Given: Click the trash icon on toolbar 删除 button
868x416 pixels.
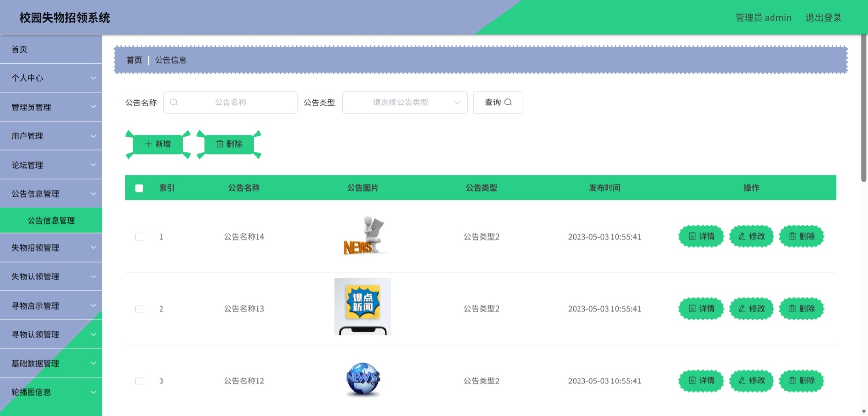Looking at the screenshot, I should (x=220, y=144).
